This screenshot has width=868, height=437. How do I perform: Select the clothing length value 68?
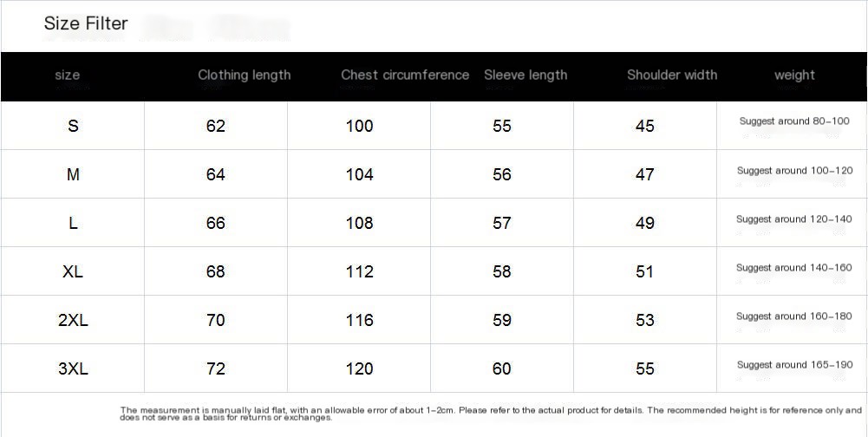[x=216, y=272]
